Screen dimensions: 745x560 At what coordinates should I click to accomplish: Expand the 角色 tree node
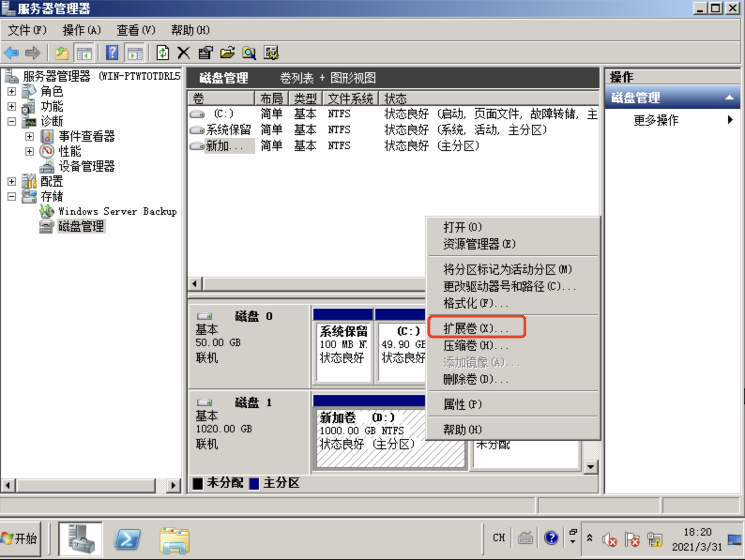[x=12, y=91]
